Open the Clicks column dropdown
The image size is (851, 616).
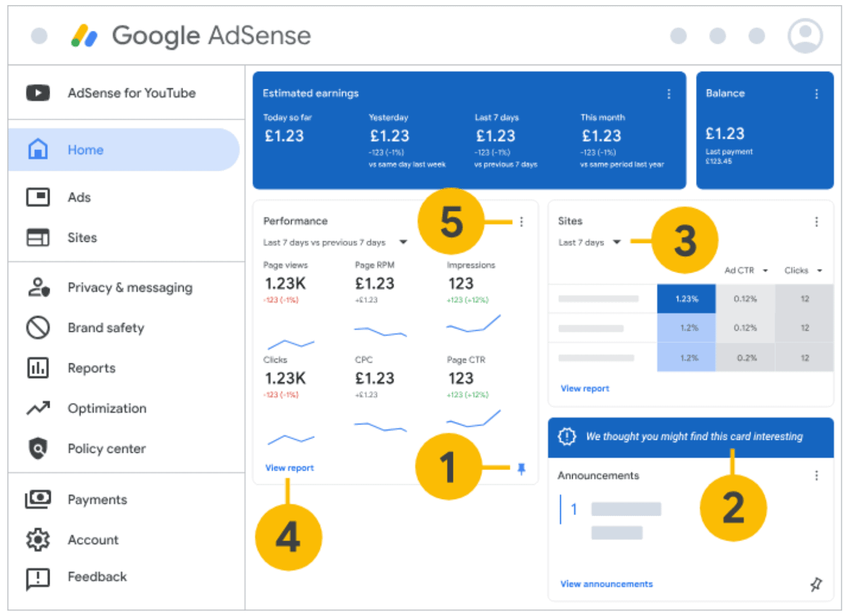coord(820,270)
